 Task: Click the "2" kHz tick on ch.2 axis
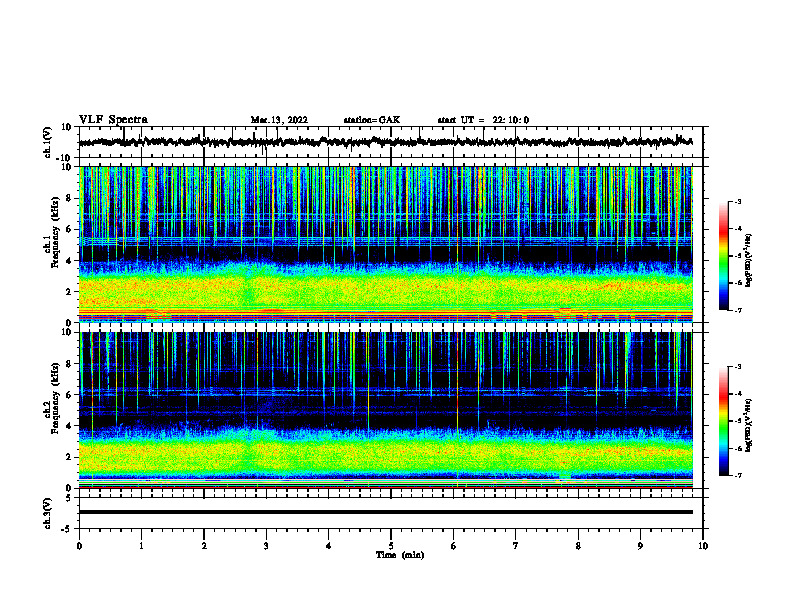(70, 457)
